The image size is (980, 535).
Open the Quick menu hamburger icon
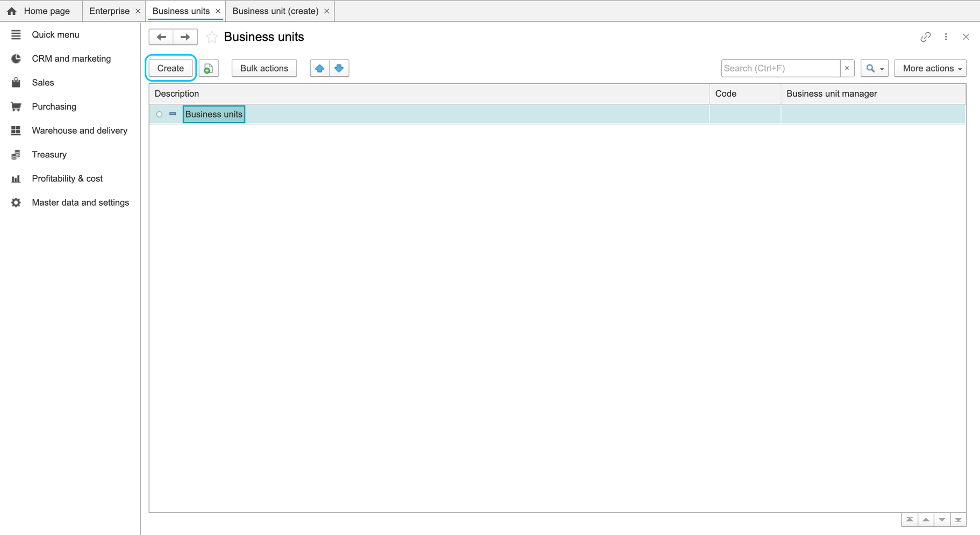coord(16,34)
